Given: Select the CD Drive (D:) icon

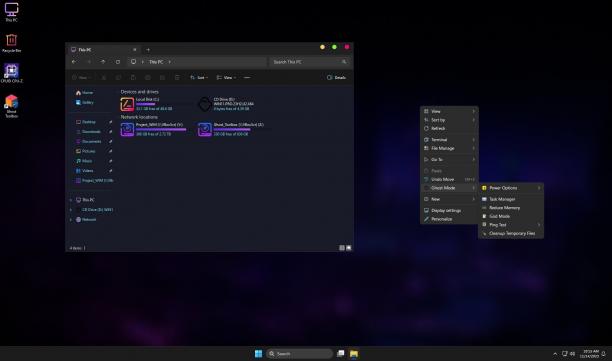Looking at the screenshot, I should pyautogui.click(x=205, y=104).
